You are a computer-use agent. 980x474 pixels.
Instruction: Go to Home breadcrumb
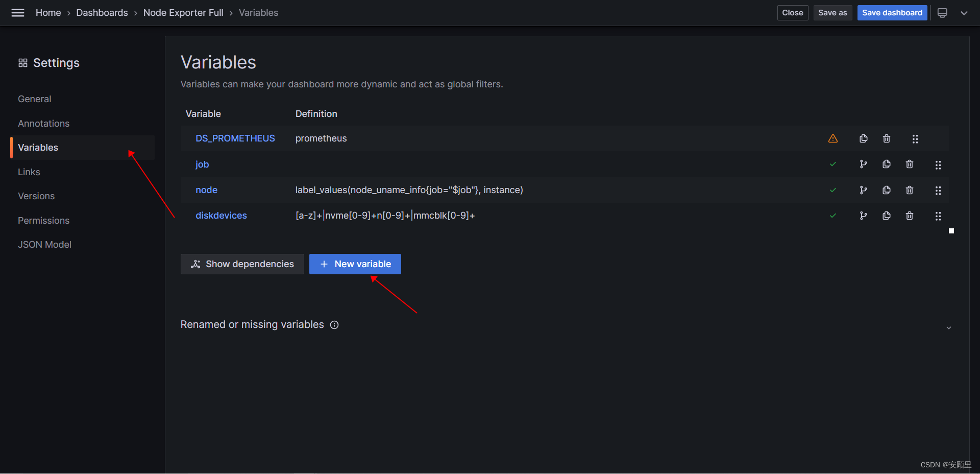(x=48, y=13)
